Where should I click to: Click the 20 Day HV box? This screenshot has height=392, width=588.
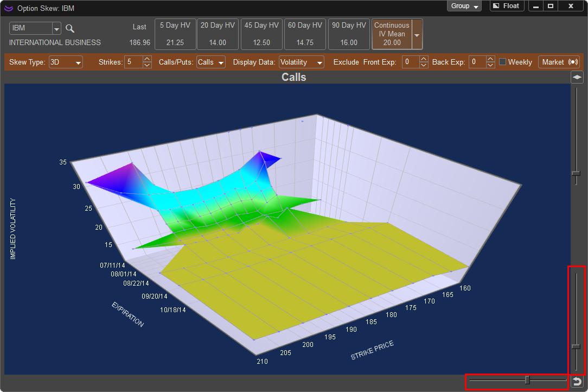coord(218,34)
